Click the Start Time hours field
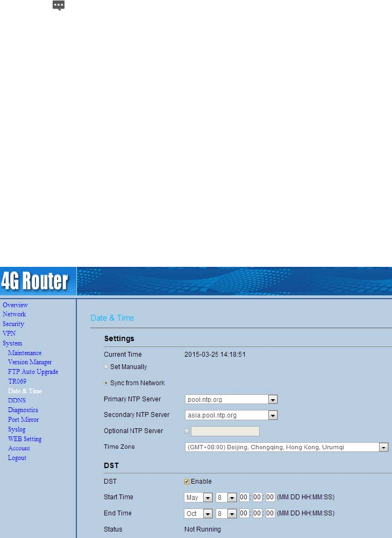392x538 pixels. tap(244, 497)
